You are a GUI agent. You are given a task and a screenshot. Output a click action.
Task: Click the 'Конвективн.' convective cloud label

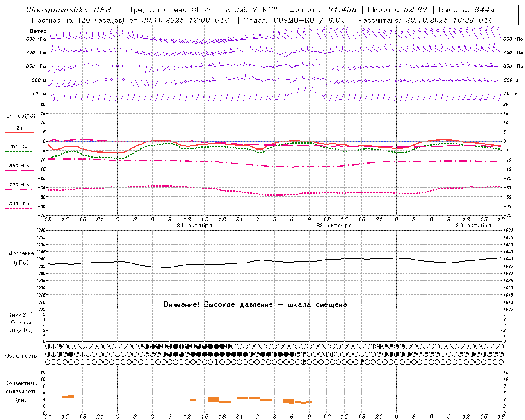[x=21, y=383]
